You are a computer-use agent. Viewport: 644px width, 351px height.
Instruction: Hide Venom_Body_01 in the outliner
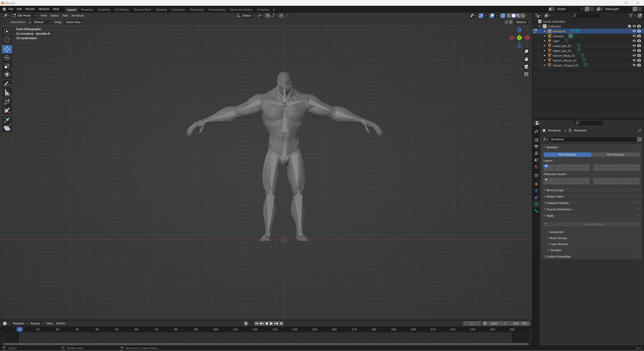pos(634,55)
